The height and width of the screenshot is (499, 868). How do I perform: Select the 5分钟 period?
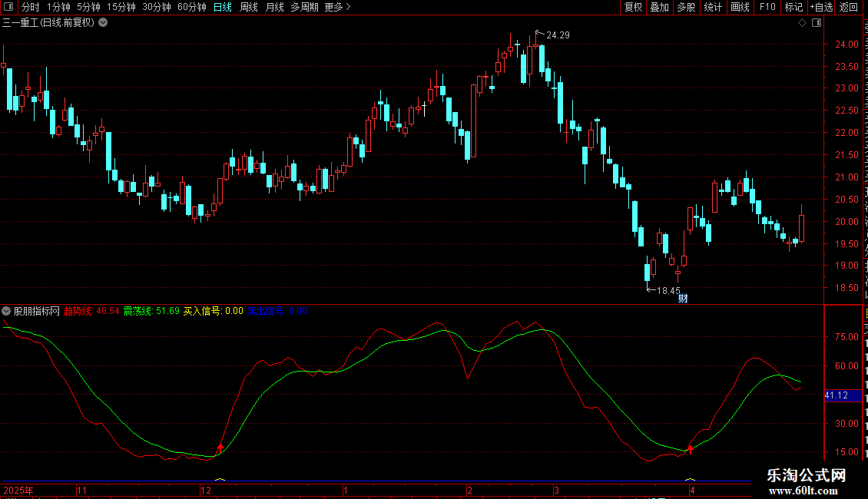tap(88, 7)
